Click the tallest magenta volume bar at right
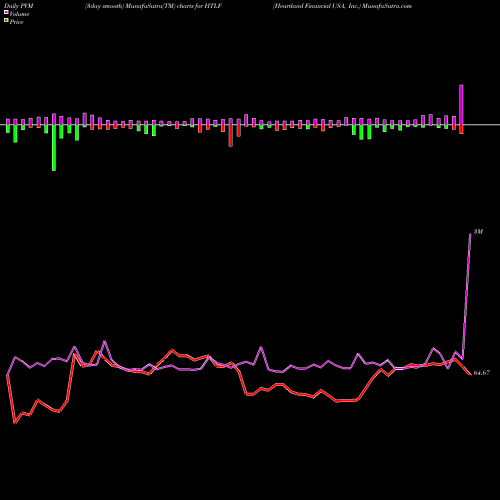 461,105
